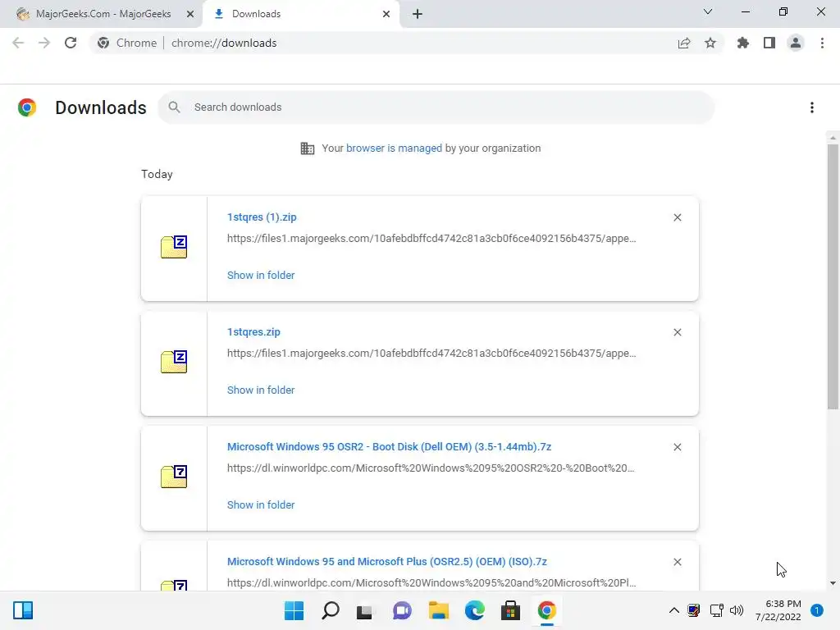840x630 pixels.
Task: Open Windows 95 OSR2 Boot Disk file link
Action: 390,447
